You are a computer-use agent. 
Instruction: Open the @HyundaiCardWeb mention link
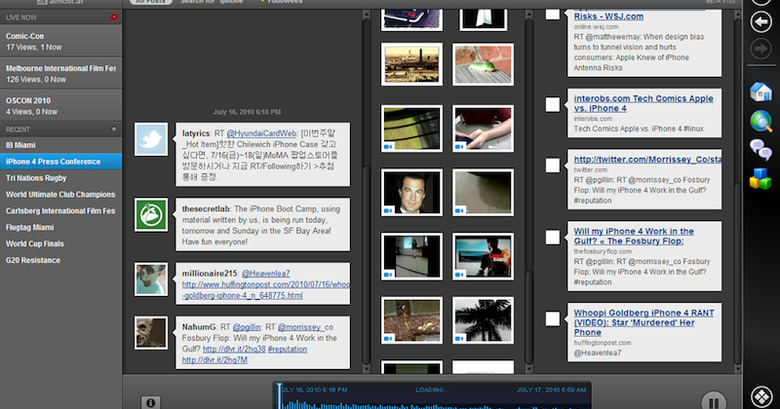pos(261,133)
